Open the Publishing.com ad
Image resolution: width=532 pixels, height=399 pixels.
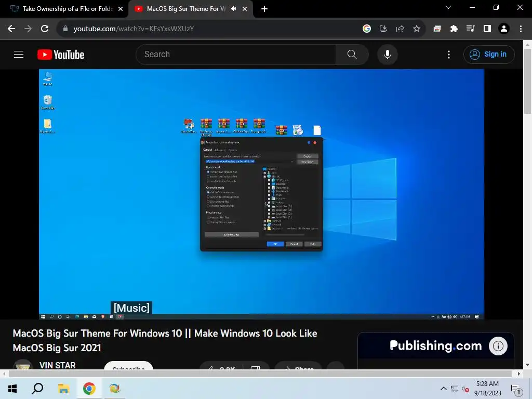click(x=436, y=345)
